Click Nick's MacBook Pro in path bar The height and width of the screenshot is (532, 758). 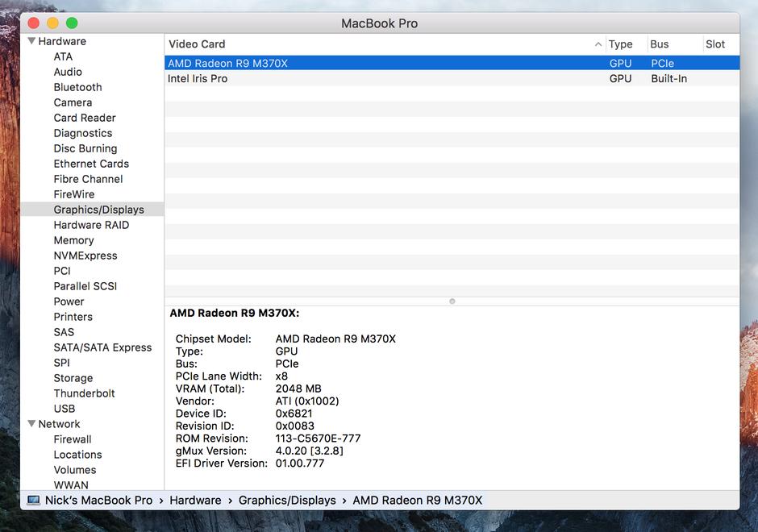(x=98, y=500)
